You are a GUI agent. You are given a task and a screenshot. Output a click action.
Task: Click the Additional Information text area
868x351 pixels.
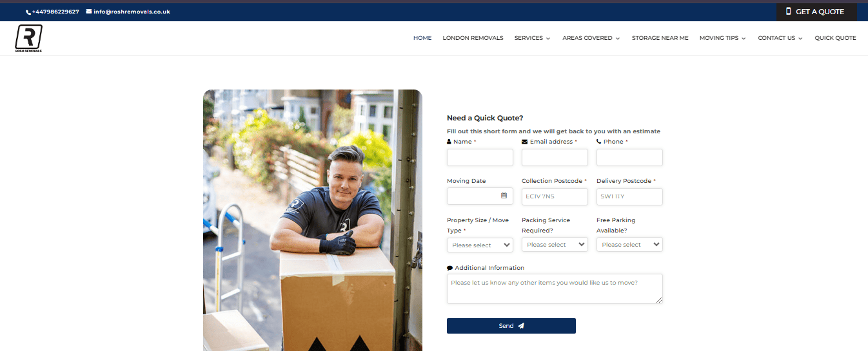(x=555, y=289)
